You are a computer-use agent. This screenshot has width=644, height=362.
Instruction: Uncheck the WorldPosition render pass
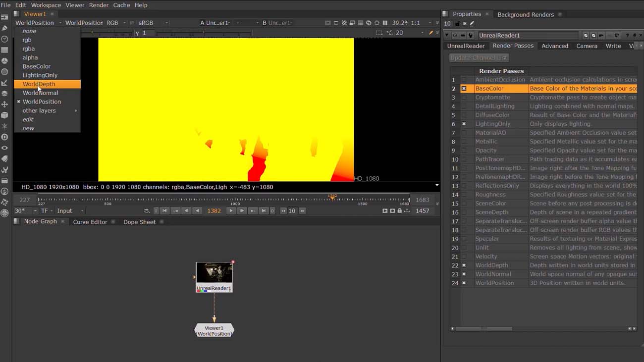[x=464, y=283]
